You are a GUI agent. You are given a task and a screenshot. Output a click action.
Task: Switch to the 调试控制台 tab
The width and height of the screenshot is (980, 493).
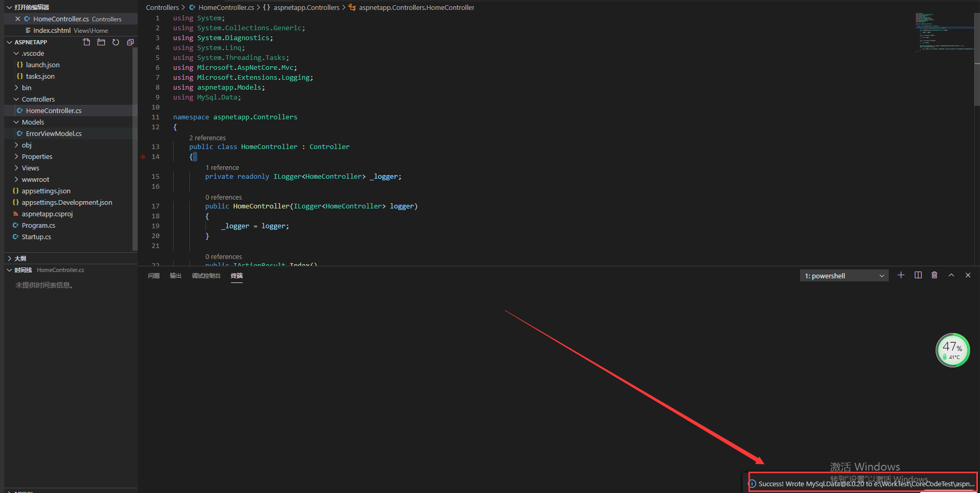pos(206,275)
